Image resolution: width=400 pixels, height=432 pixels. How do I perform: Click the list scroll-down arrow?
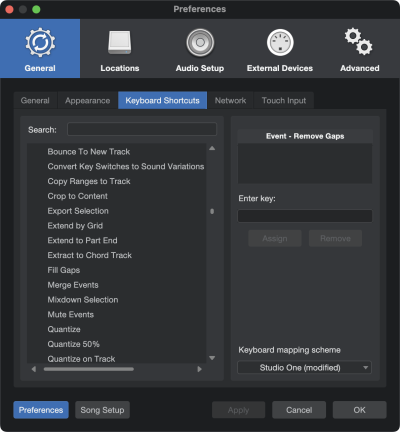(212, 358)
